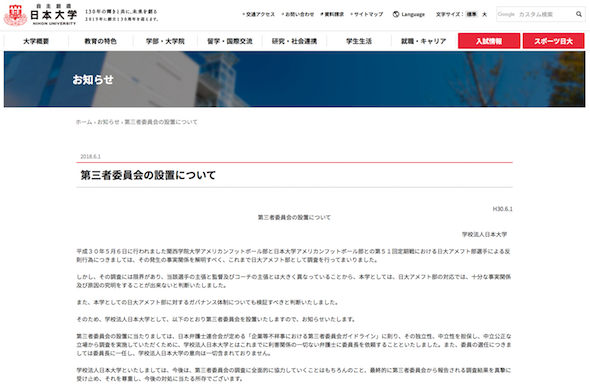Click the サイトマップ link
The image size is (590, 391).
click(x=367, y=14)
